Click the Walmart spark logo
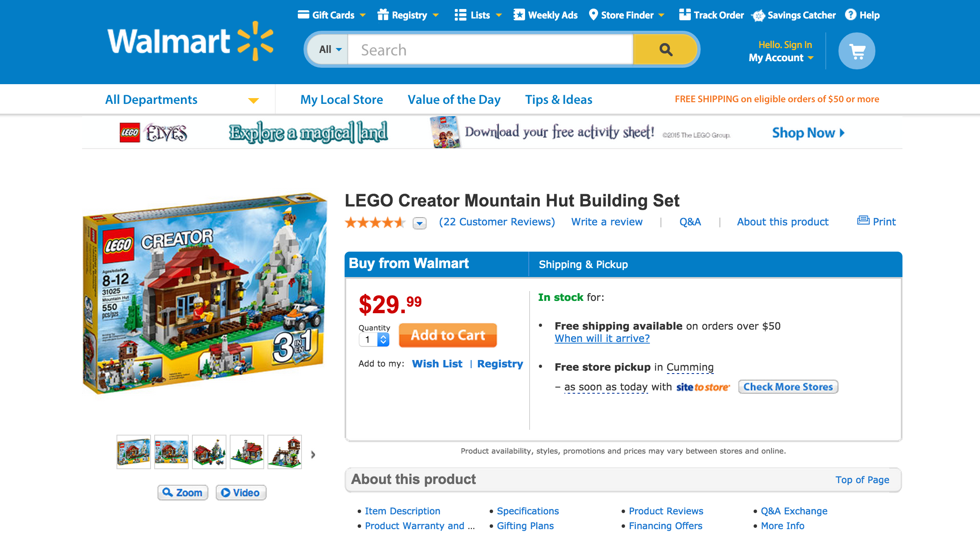Image resolution: width=980 pixels, height=548 pixels. click(255, 41)
